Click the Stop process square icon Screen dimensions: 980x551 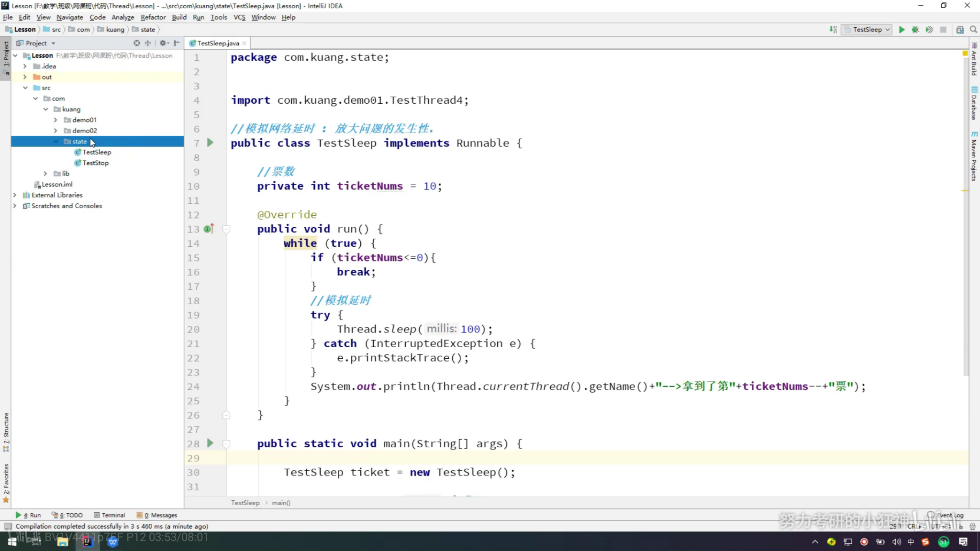[x=943, y=30]
